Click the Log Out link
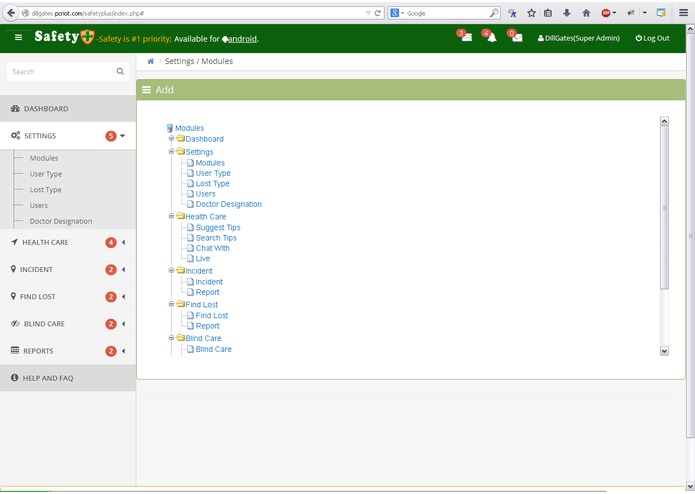Image resolution: width=695 pixels, height=494 pixels. click(x=652, y=38)
